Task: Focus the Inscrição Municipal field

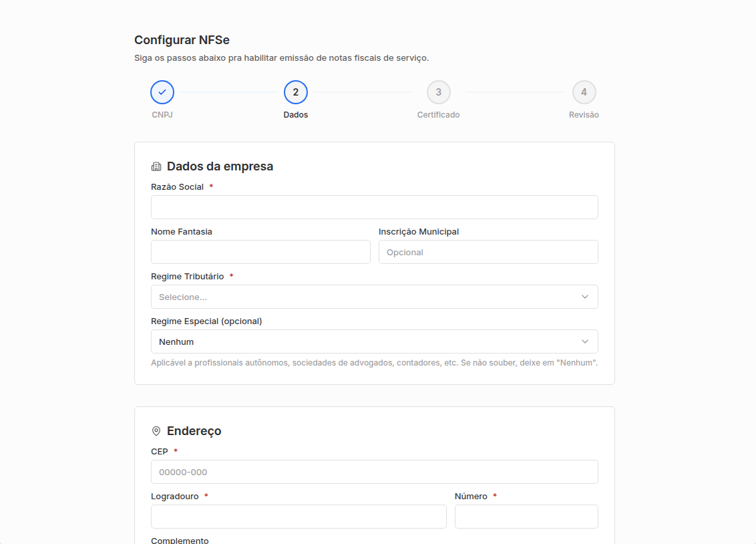Action: coord(488,252)
